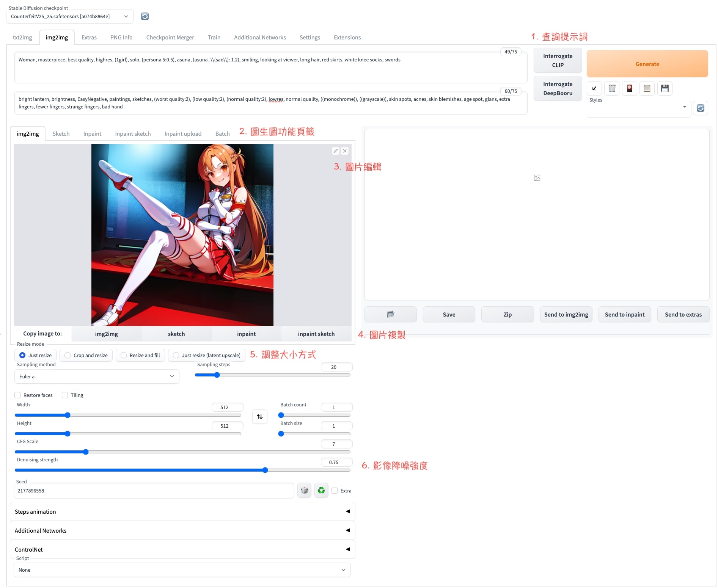Viewport: 718px width, 588px height.
Task: Click the Save button
Action: click(449, 314)
